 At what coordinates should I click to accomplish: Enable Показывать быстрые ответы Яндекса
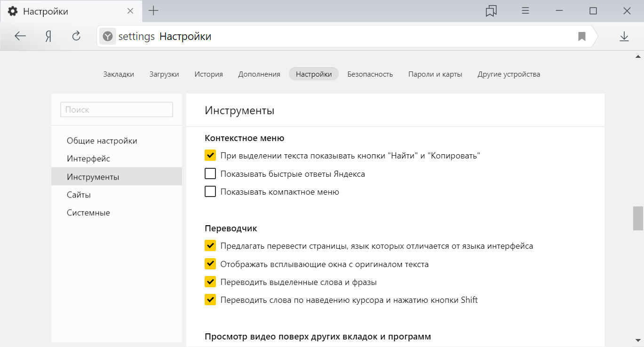[210, 173]
